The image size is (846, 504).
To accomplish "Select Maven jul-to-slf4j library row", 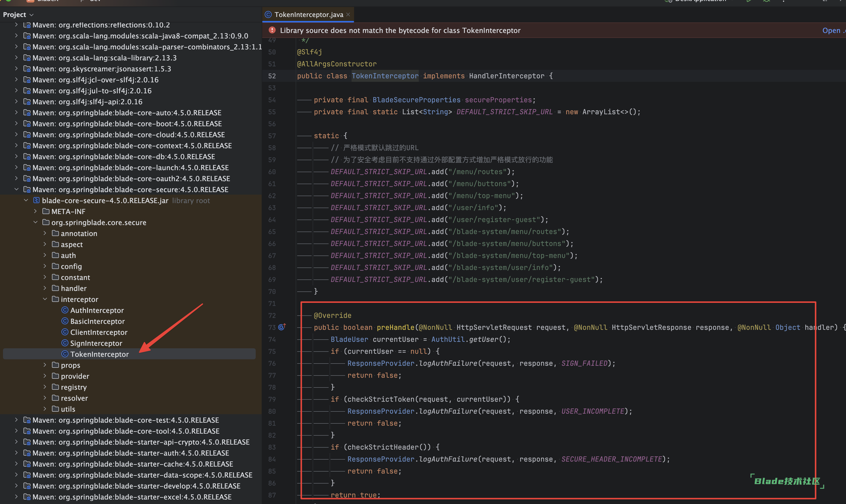I will [x=131, y=91].
